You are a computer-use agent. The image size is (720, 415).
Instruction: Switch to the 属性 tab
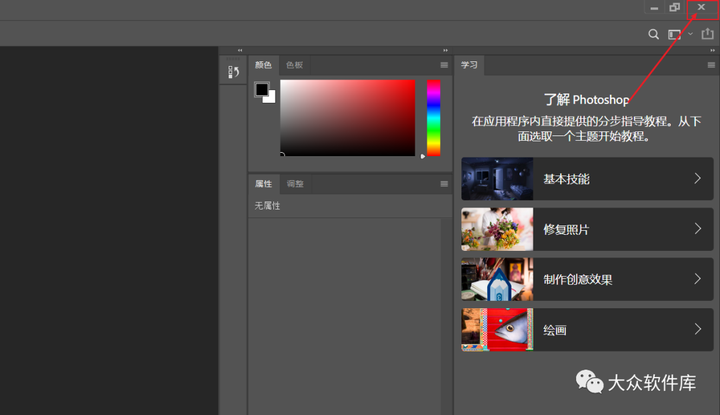pos(264,184)
